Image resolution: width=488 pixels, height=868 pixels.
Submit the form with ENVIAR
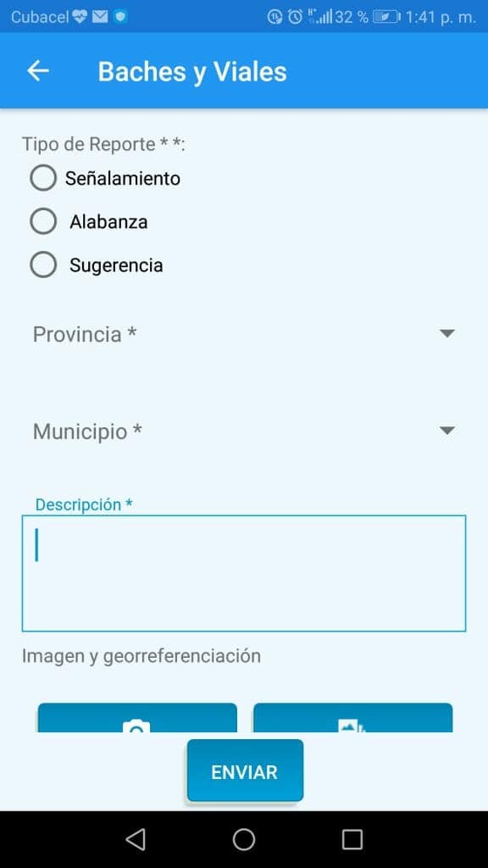coord(245,771)
